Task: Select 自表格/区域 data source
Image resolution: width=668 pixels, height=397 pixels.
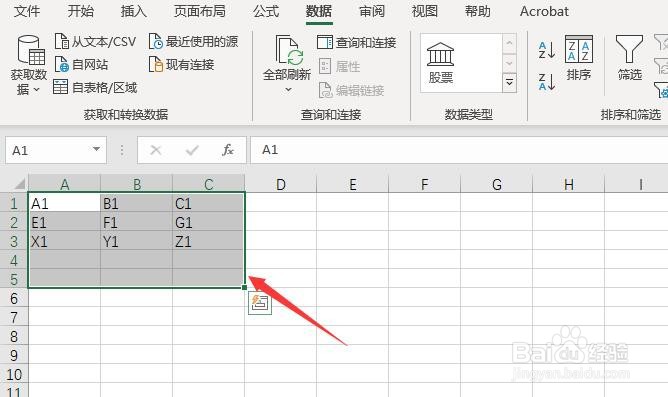Action: pyautogui.click(x=95, y=87)
